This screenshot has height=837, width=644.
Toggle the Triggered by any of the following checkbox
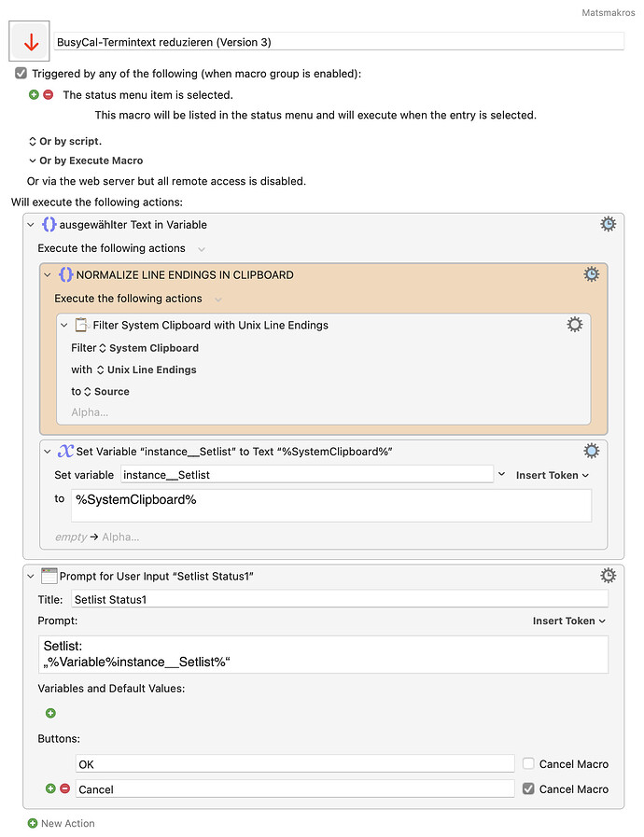pyautogui.click(x=21, y=73)
